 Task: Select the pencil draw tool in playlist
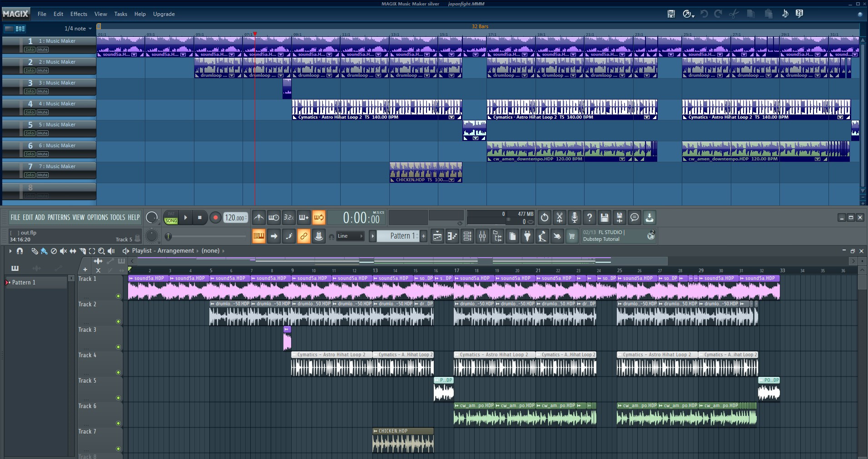click(35, 251)
